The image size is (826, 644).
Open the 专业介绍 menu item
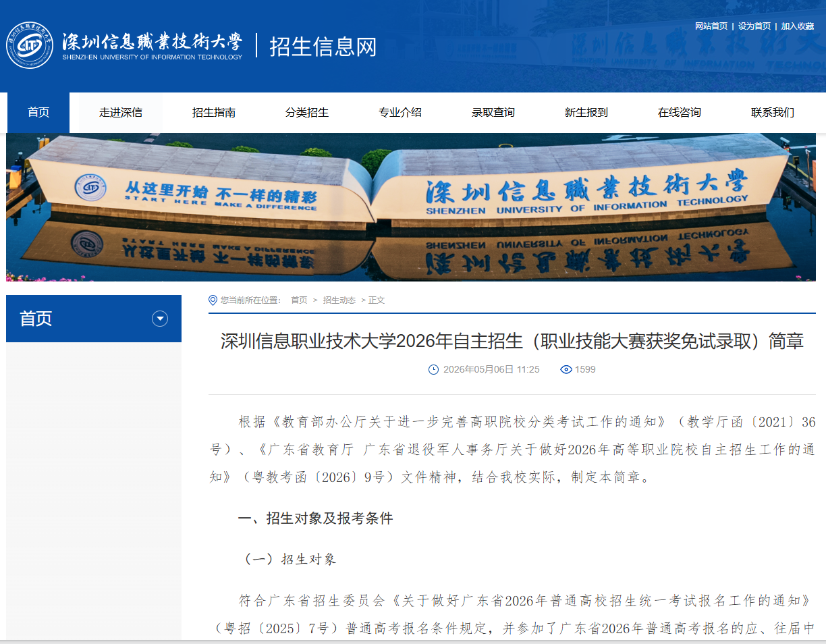(400, 113)
